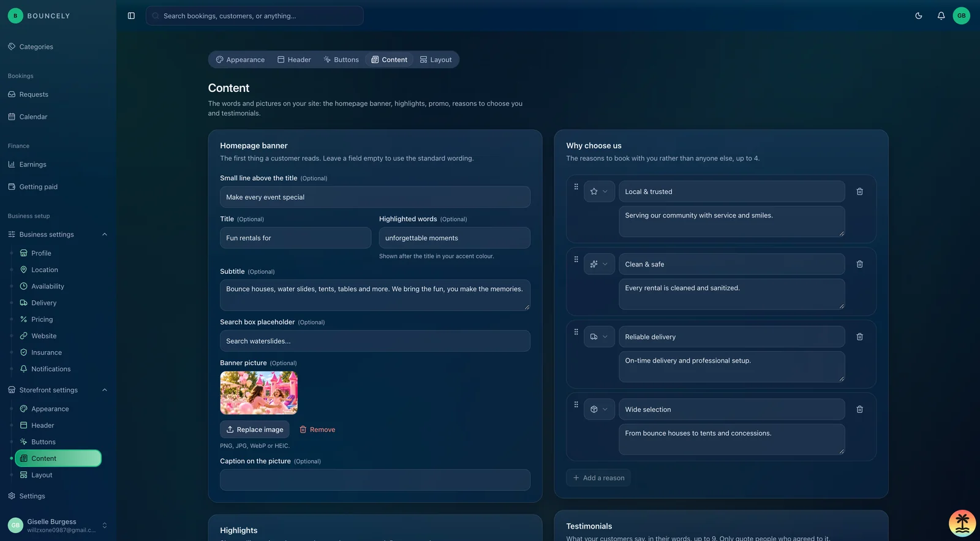The image size is (980, 541).
Task: Edit the Highlighted words field
Action: pyautogui.click(x=454, y=238)
